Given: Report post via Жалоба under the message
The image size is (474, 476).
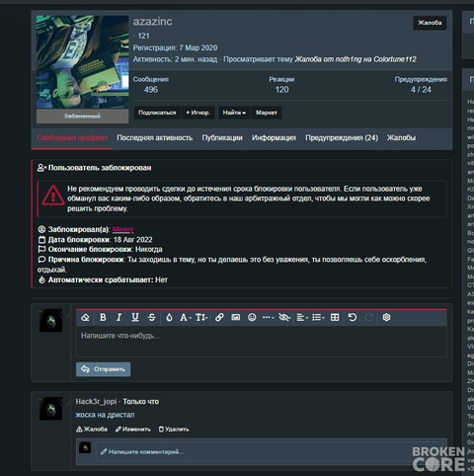Looking at the screenshot, I should tap(92, 430).
